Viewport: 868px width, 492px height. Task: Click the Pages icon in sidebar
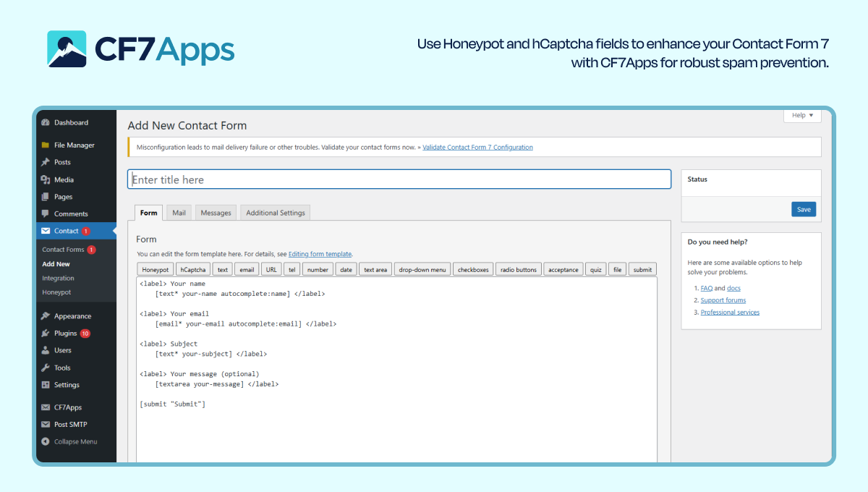[46, 197]
